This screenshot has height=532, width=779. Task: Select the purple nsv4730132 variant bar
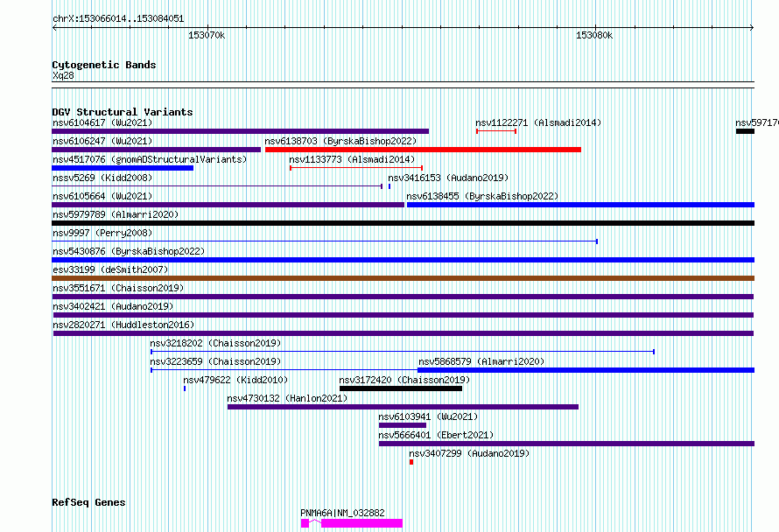coord(403,407)
